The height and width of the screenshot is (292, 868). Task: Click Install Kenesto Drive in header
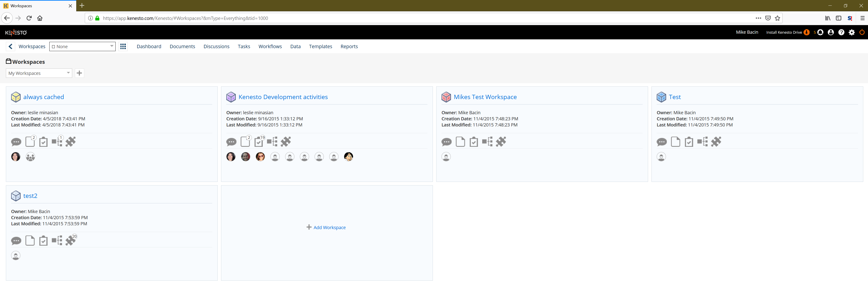[x=788, y=32]
